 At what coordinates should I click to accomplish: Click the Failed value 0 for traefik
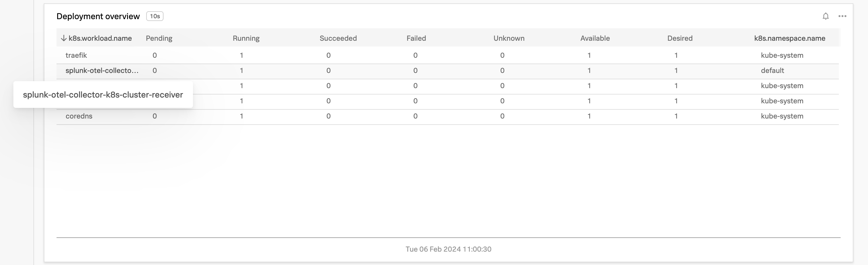(x=415, y=55)
